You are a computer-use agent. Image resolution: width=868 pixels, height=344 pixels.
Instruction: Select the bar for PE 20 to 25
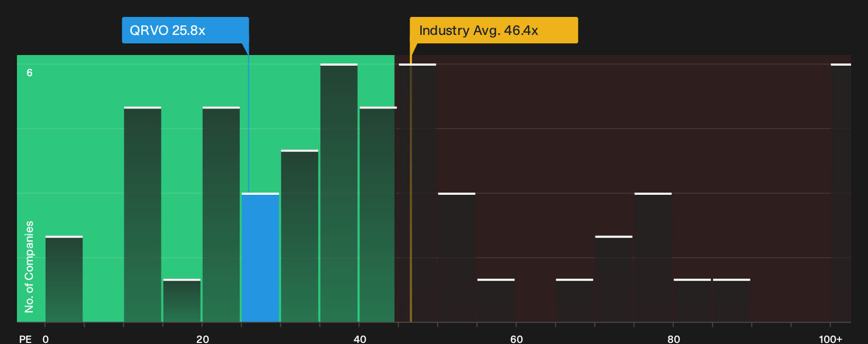click(x=221, y=214)
